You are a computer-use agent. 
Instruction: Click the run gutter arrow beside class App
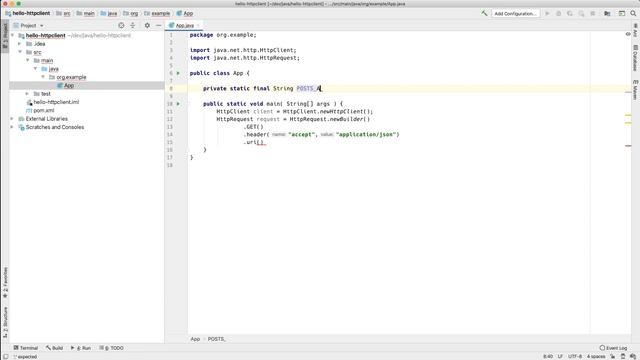pyautogui.click(x=178, y=73)
